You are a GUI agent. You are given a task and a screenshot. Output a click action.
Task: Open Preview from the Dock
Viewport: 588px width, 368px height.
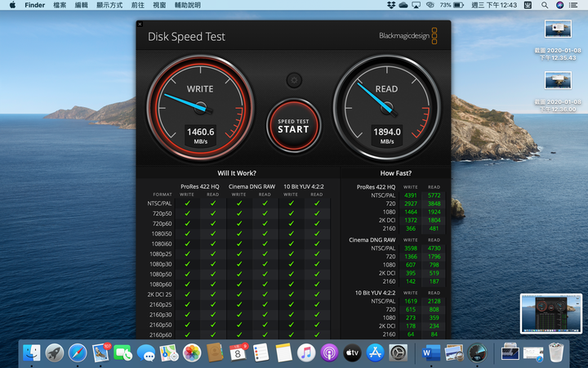pos(454,352)
